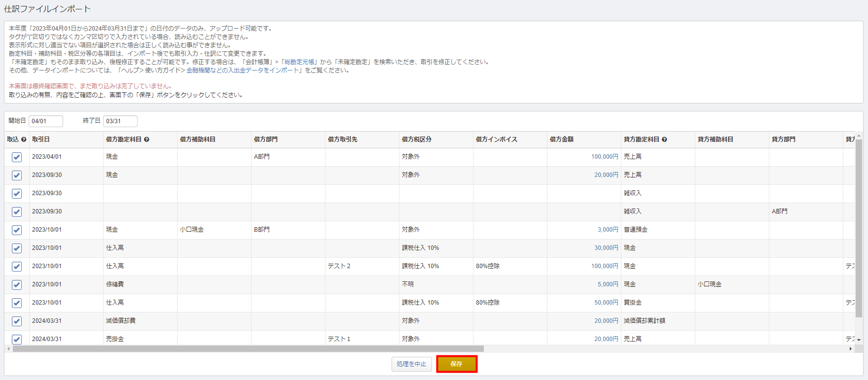Uncheck the checkbox for the 減価償却費 row
Viewport: 868px width, 380px height.
tap(17, 321)
